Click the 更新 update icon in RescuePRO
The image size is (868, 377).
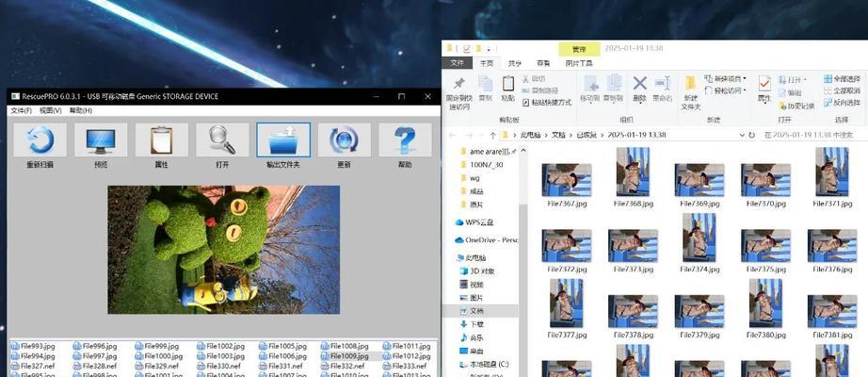point(345,139)
